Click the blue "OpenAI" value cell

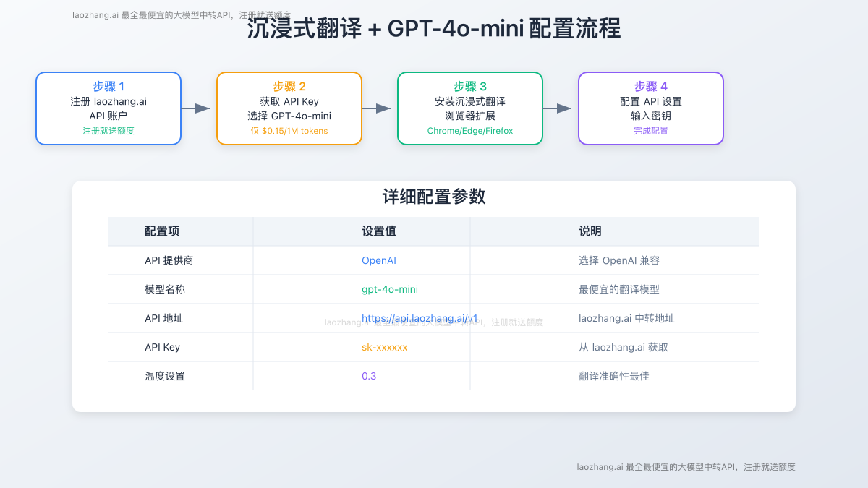tap(379, 260)
